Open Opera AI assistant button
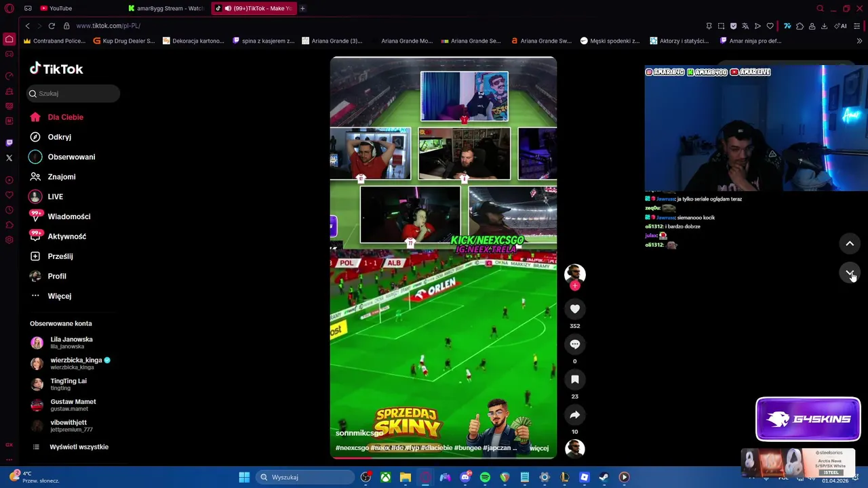 (x=842, y=26)
